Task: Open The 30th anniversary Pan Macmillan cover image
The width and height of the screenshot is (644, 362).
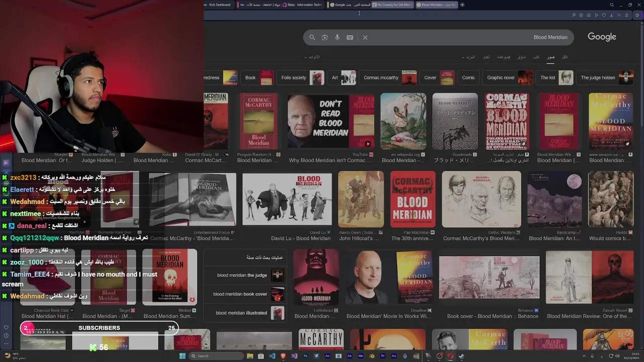Action: tap(412, 199)
